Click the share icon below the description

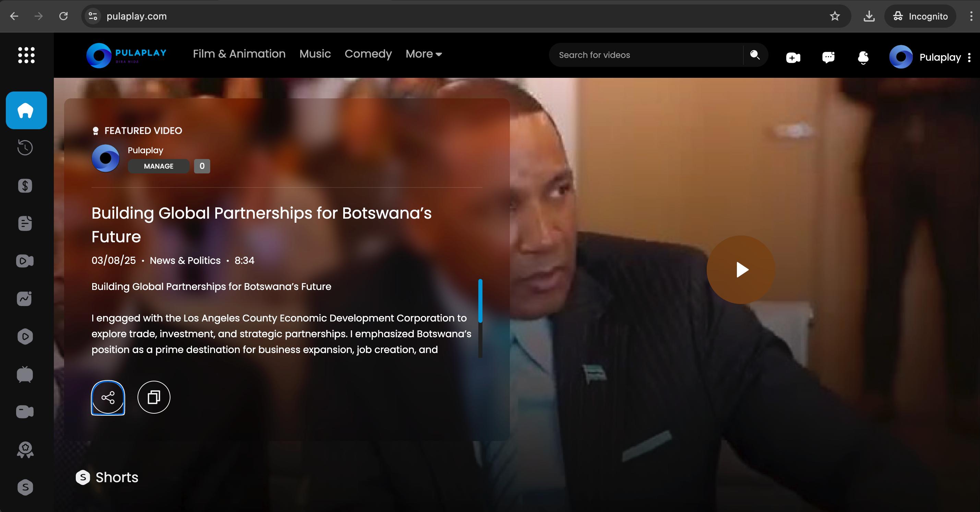click(x=108, y=398)
